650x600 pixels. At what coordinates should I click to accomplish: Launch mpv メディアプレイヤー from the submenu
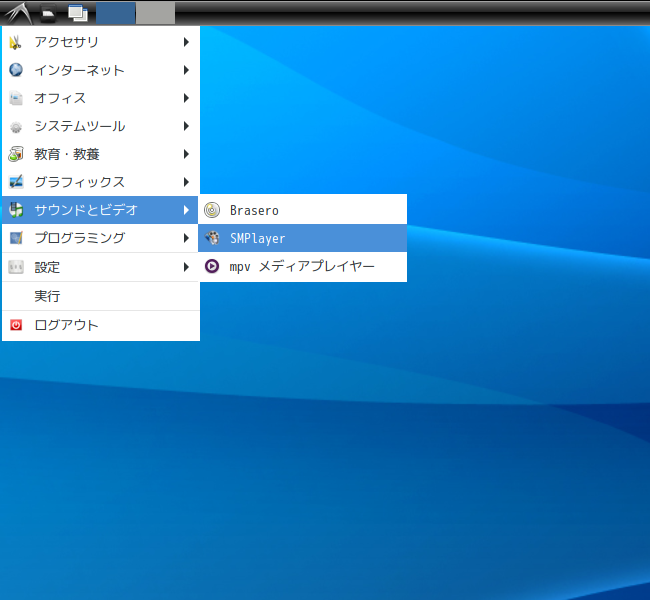click(x=303, y=266)
